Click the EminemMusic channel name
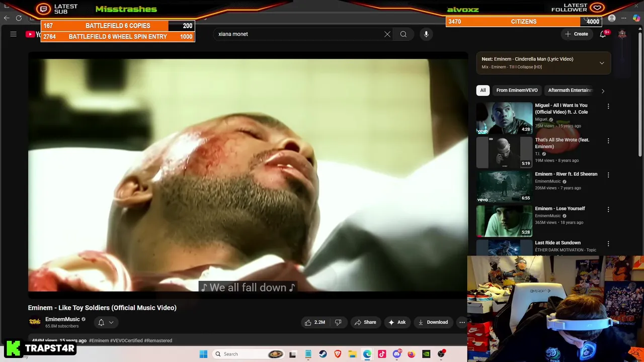The height and width of the screenshot is (362, 644). [62, 319]
